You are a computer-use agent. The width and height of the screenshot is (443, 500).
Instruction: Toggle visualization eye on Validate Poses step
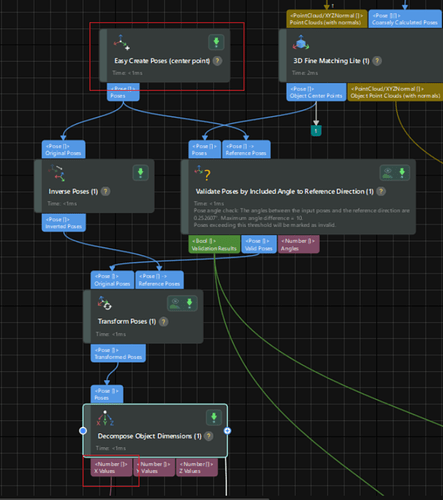pyautogui.click(x=387, y=173)
